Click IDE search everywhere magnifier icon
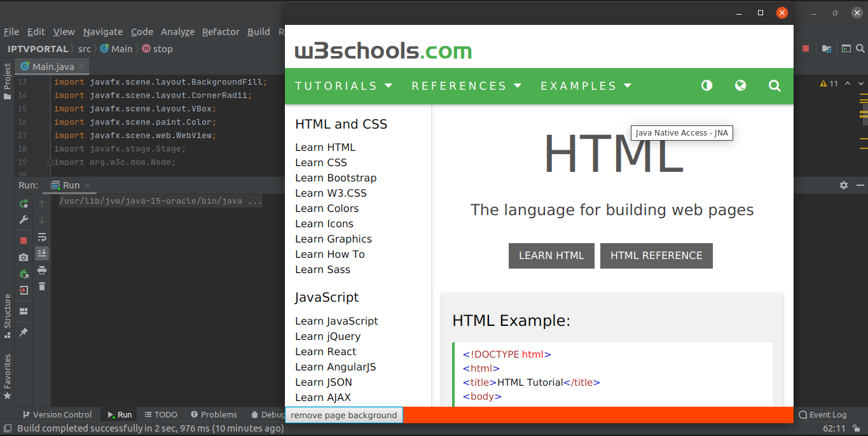This screenshot has width=868, height=436. tap(860, 48)
